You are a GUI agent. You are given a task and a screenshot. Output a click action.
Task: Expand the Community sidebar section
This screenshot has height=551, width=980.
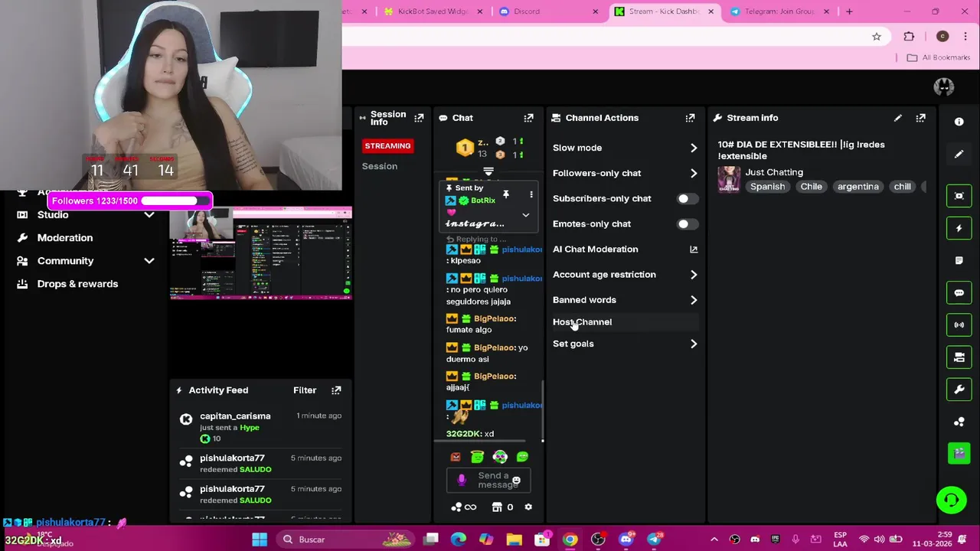point(149,261)
